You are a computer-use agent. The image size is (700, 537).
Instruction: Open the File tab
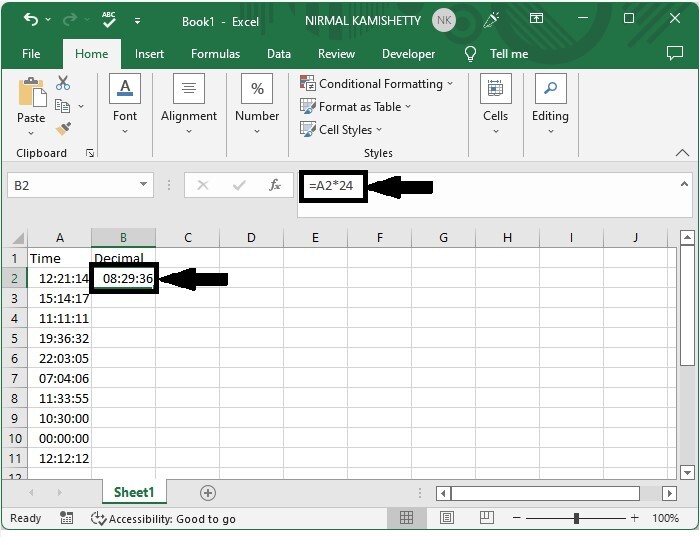(31, 54)
